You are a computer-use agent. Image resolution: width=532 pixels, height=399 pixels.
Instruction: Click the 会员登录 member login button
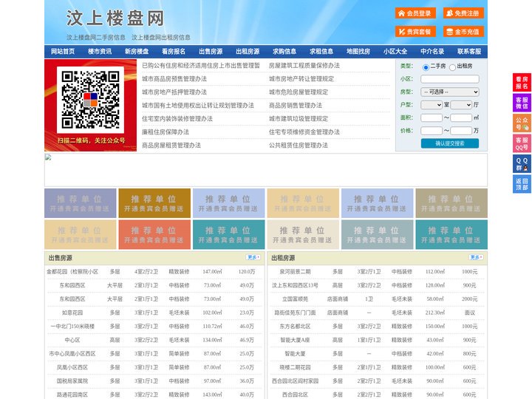[415, 13]
